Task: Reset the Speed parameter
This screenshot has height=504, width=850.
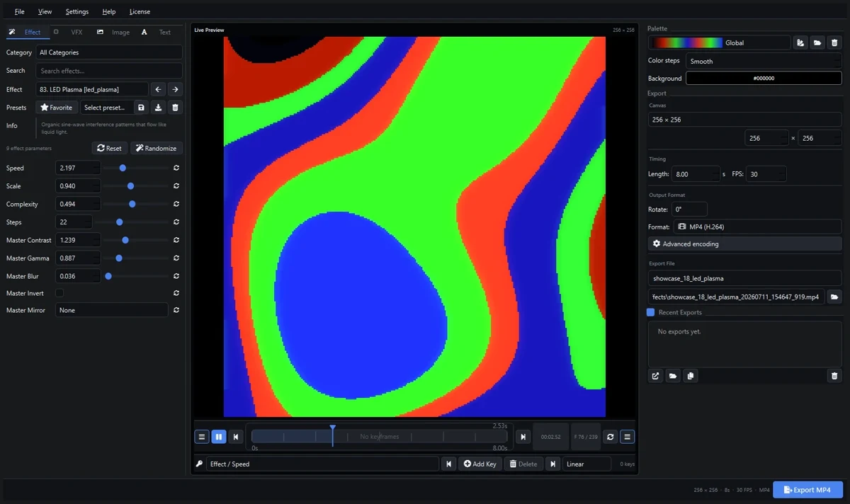Action: click(176, 168)
